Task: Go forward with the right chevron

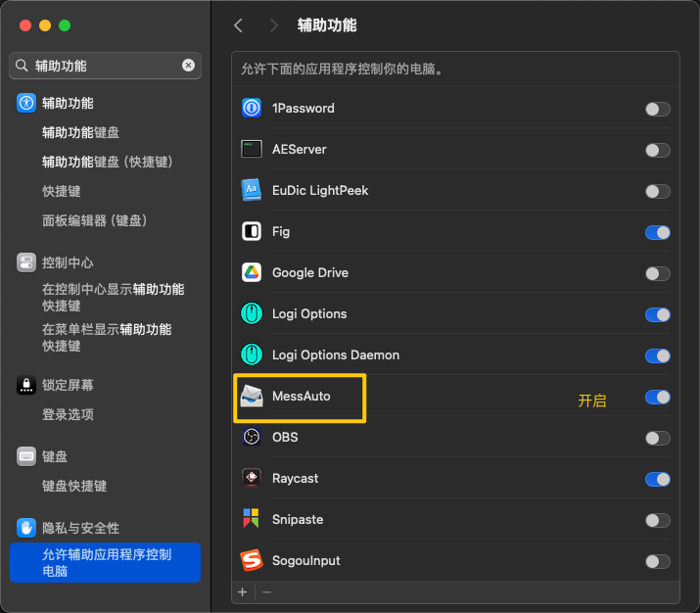Action: pyautogui.click(x=274, y=25)
